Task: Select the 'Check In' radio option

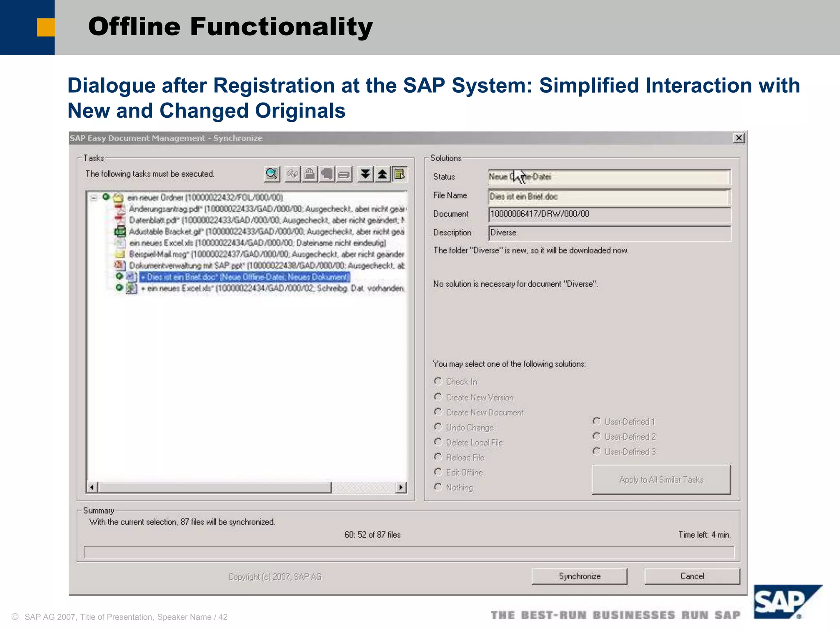Action: tap(438, 381)
